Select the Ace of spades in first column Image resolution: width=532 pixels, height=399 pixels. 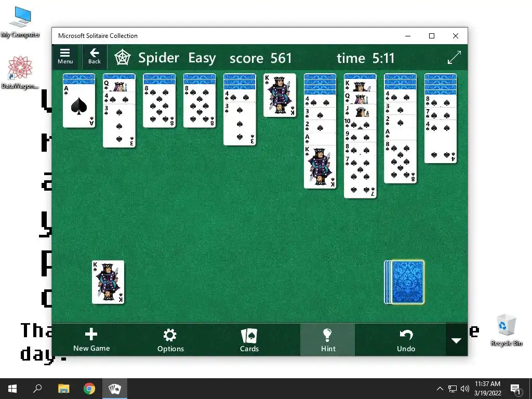click(x=79, y=105)
